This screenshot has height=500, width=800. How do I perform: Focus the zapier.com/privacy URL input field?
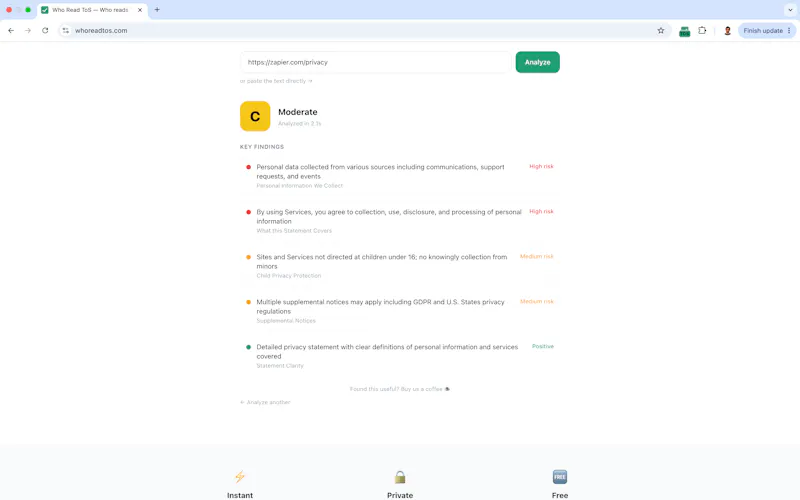[x=376, y=62]
